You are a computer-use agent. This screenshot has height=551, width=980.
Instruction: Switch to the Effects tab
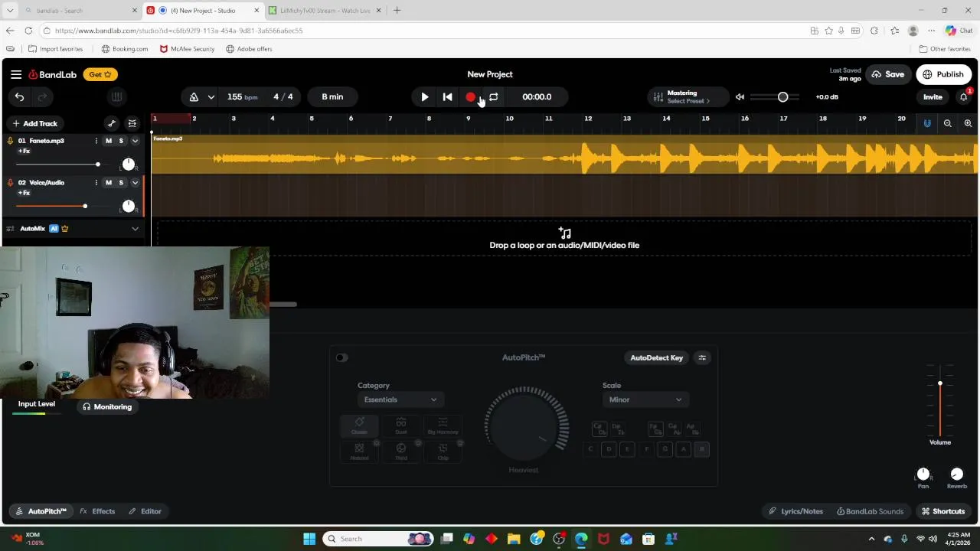pyautogui.click(x=97, y=511)
